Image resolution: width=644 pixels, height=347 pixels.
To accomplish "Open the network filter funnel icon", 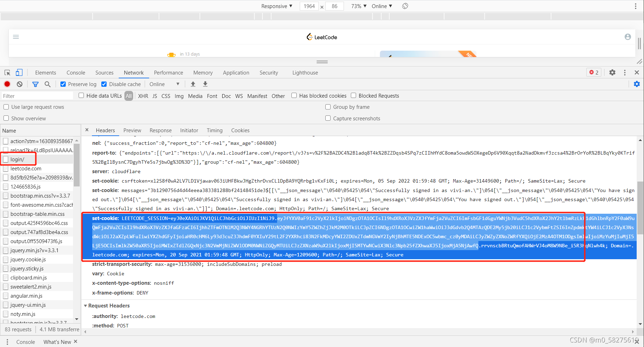I will (x=35, y=84).
